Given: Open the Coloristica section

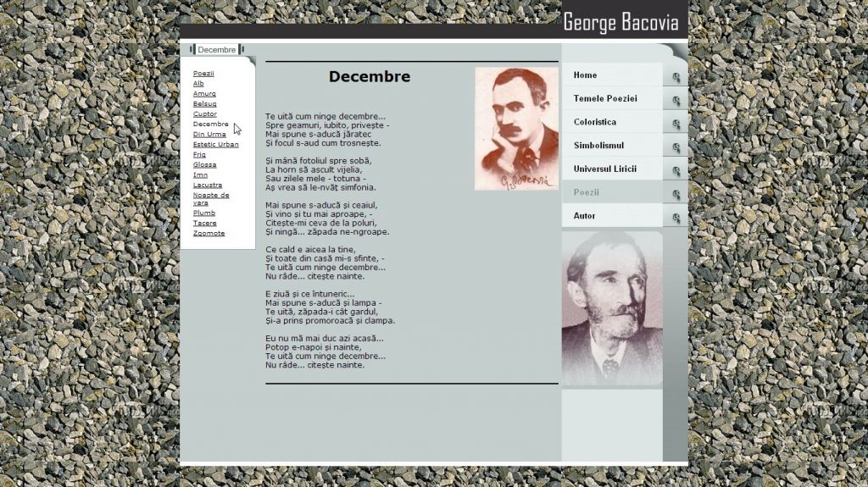Looking at the screenshot, I should click(x=594, y=122).
